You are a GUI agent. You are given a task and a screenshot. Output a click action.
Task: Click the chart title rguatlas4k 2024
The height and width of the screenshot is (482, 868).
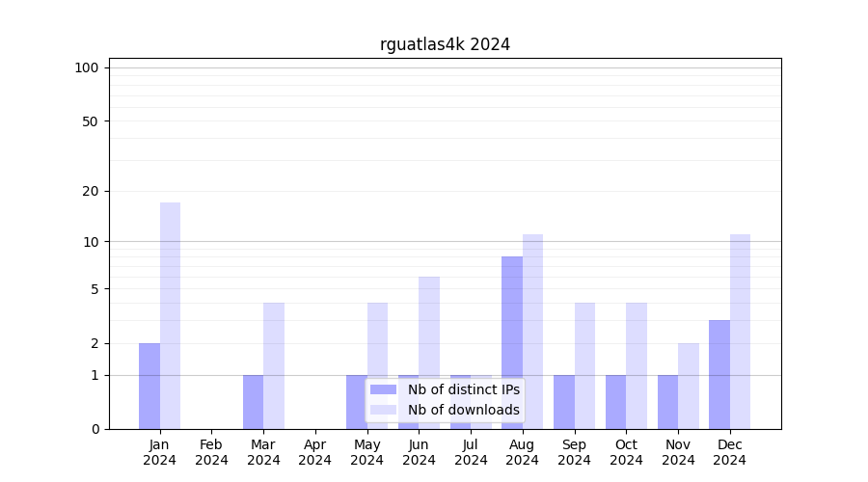pos(445,44)
